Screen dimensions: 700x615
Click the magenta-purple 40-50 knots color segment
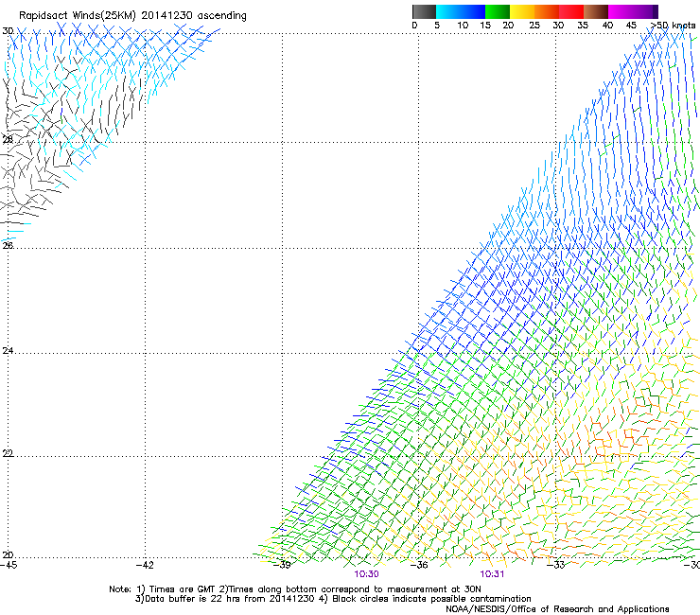(x=633, y=11)
